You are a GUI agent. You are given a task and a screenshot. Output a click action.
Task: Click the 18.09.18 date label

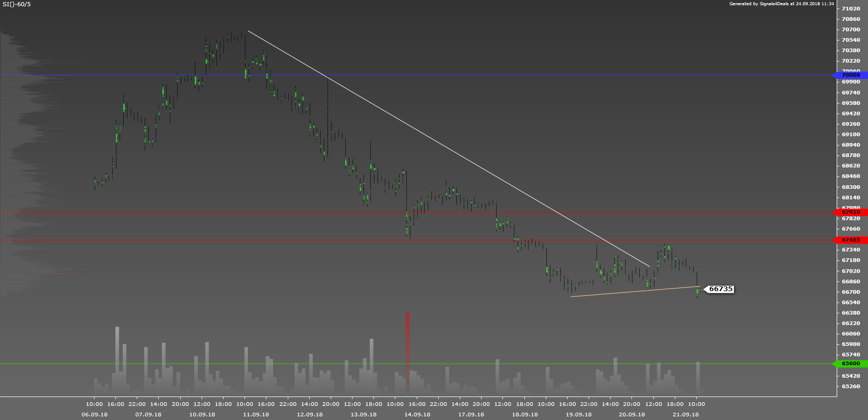tap(525, 415)
